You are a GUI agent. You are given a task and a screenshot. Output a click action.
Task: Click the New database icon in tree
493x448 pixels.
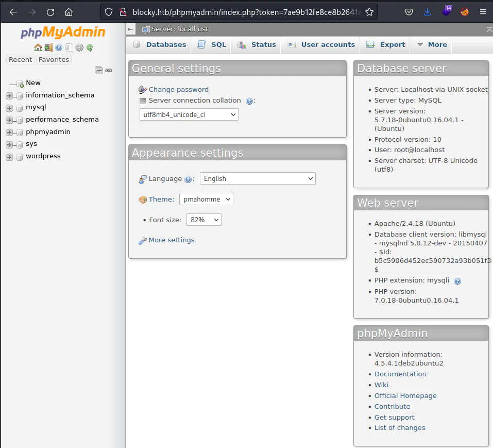20,84
